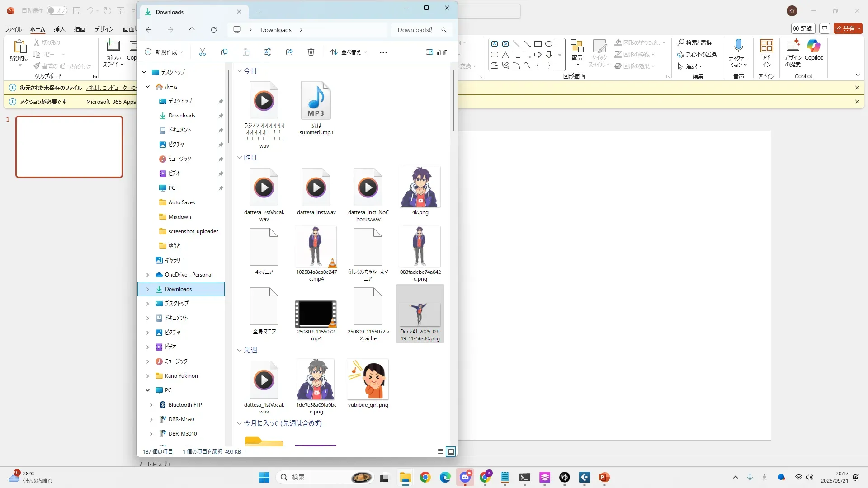Open the 並べ替え sort dropdown
Image resolution: width=868 pixels, height=488 pixels.
coord(349,52)
